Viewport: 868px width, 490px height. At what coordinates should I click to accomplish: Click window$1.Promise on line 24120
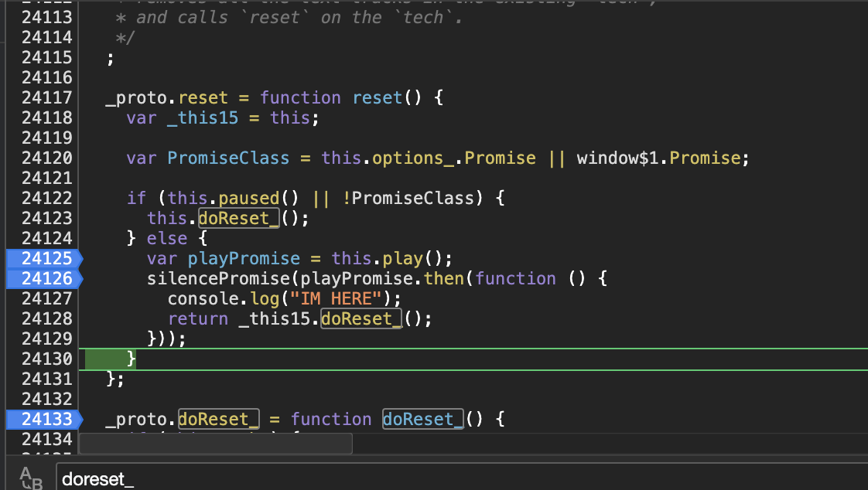coord(659,158)
